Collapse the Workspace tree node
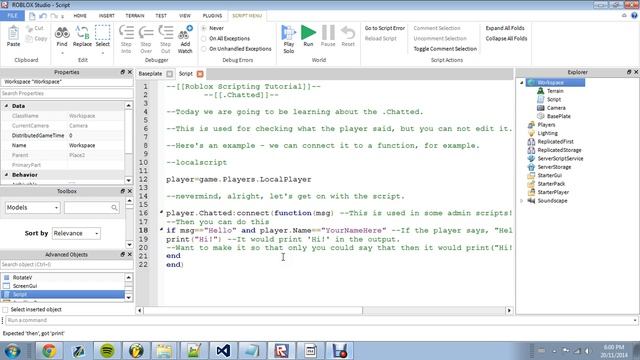Viewport: 640px width, 360px height. [522, 83]
